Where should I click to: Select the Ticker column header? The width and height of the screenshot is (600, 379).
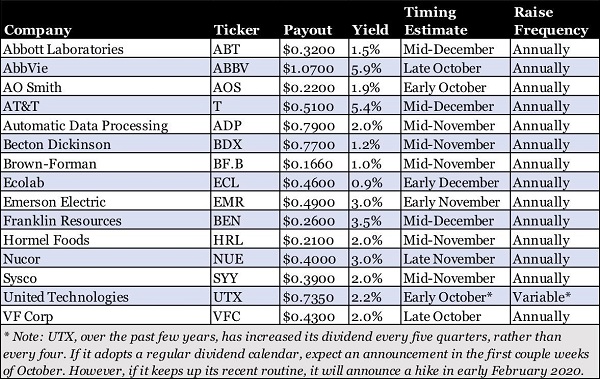(x=236, y=30)
